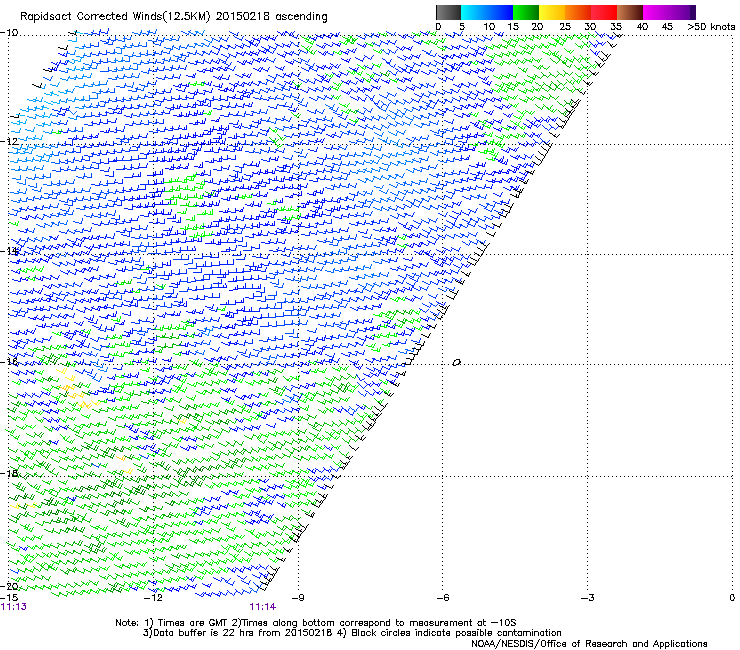The height and width of the screenshot is (650, 740).
Task: Click the gray 0-5 knots color swatch
Action: [448, 12]
